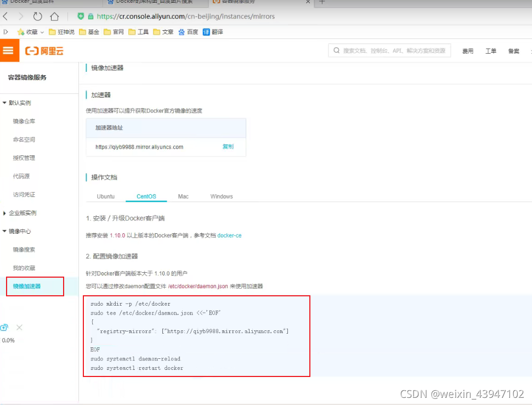
Task: Click the padlock icon in address bar
Action: pos(90,16)
